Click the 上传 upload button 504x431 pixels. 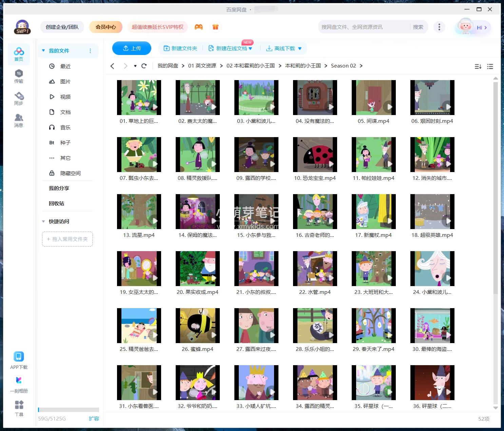click(132, 48)
